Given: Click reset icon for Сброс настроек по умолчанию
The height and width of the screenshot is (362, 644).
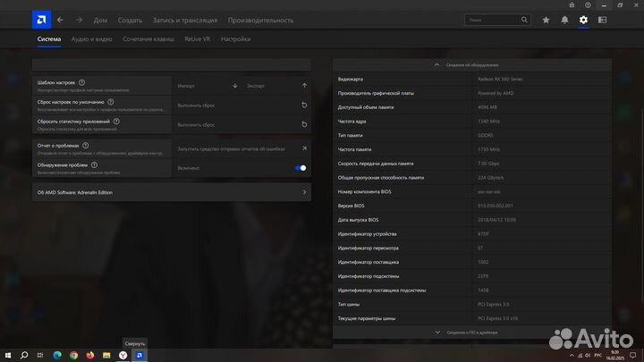Looking at the screenshot, I should [x=304, y=105].
